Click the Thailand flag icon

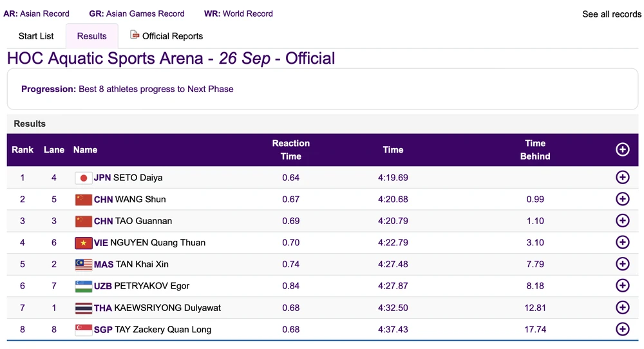coord(84,308)
